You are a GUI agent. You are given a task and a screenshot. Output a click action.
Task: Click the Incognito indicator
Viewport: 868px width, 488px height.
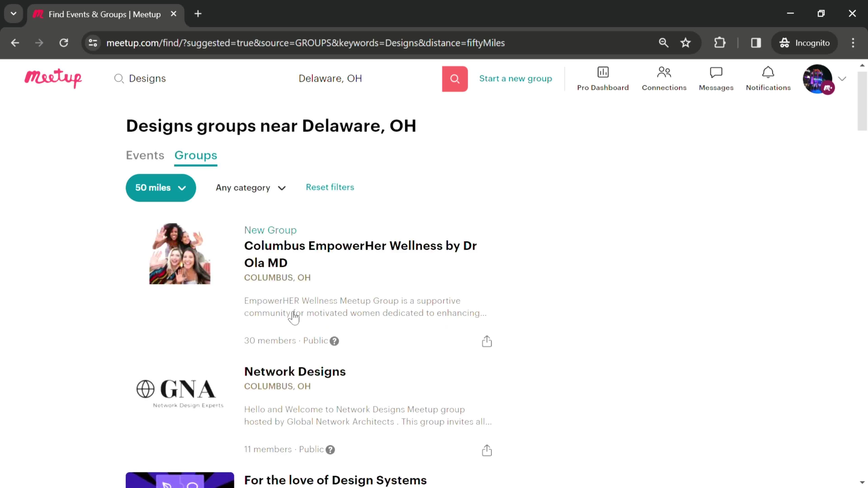(804, 43)
